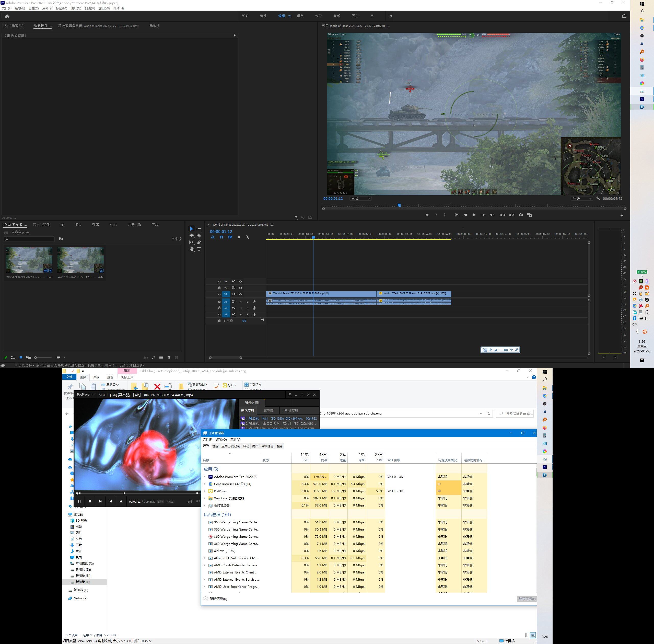The image size is (654, 644).
Task: Adjust timeline zoom scroll bar
Action: pyautogui.click(x=226, y=358)
